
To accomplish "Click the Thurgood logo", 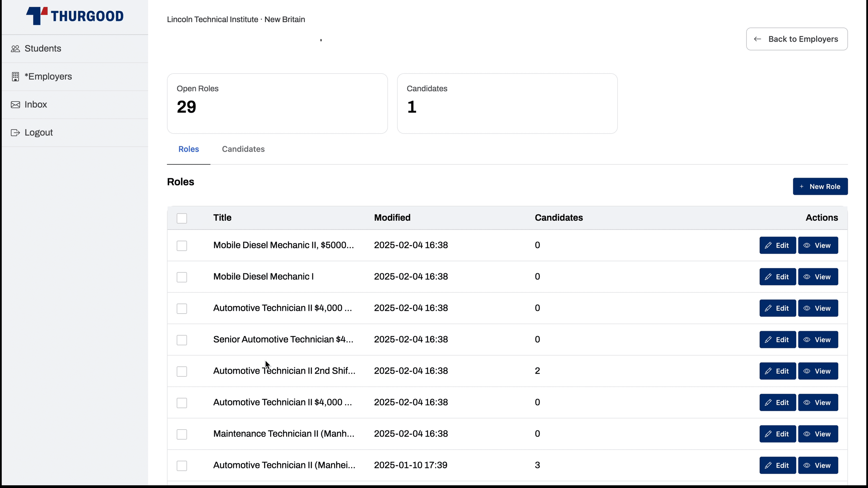I will coord(75,16).
